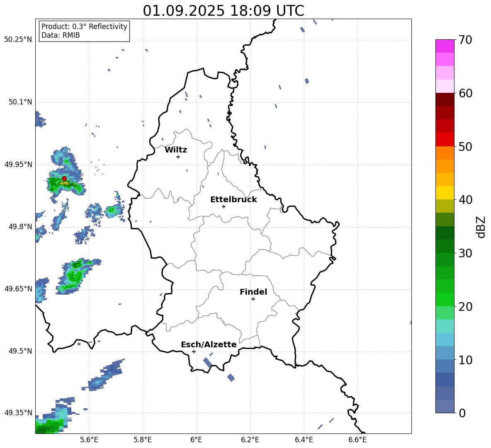Click the Data: RMIB text
The width and height of the screenshot is (491, 448).
(61, 35)
